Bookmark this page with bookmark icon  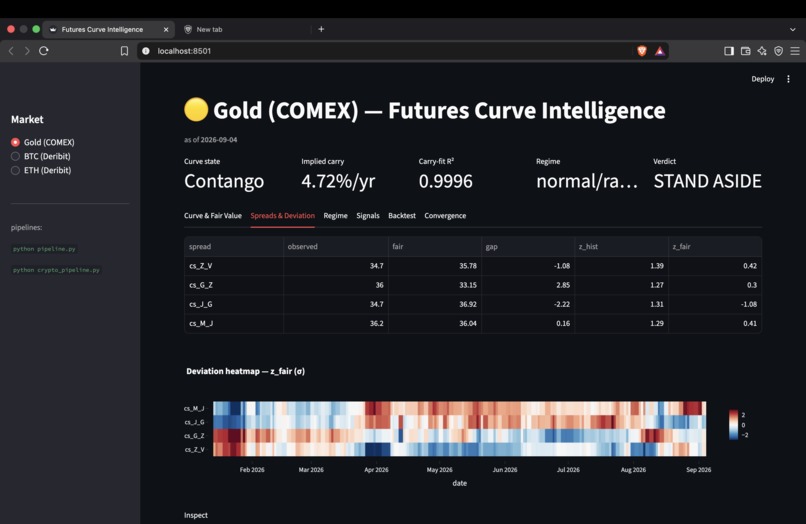pyautogui.click(x=124, y=51)
